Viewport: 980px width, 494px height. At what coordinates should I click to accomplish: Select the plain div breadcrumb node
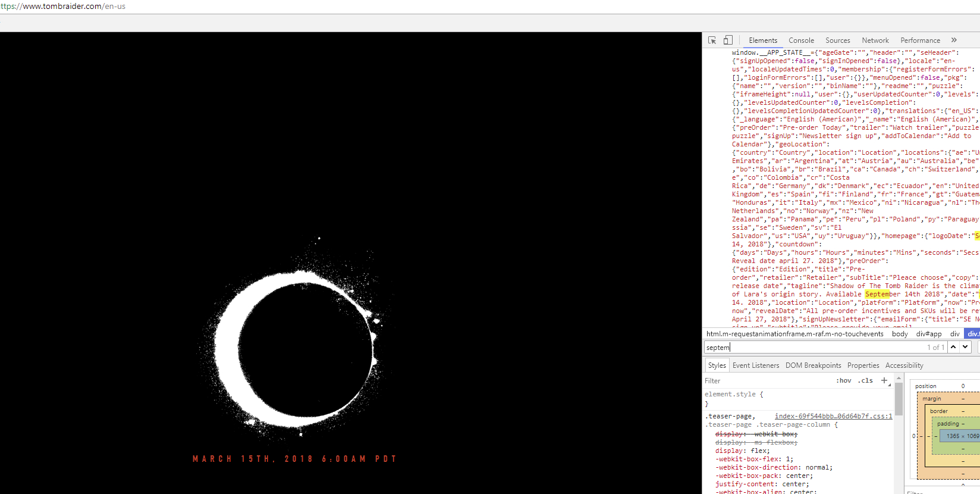click(954, 334)
